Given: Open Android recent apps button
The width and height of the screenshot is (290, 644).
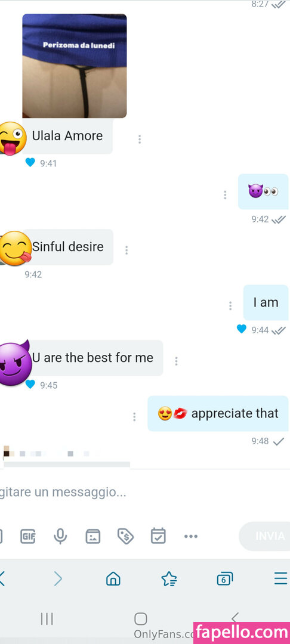Looking at the screenshot, I should (x=47, y=619).
